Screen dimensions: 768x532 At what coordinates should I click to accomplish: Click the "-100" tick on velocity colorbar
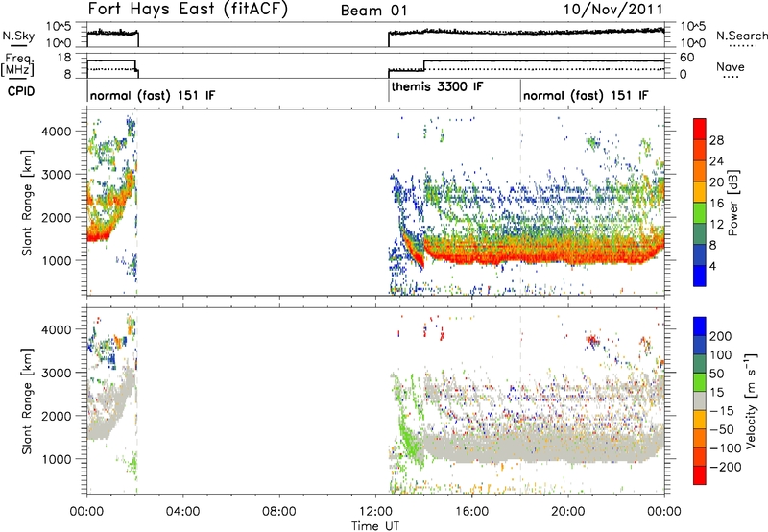click(726, 447)
